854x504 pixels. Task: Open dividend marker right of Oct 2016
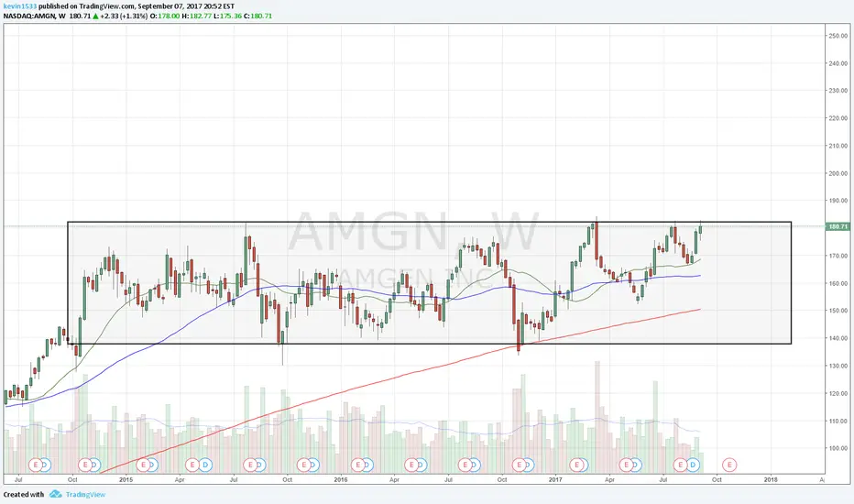528,465
